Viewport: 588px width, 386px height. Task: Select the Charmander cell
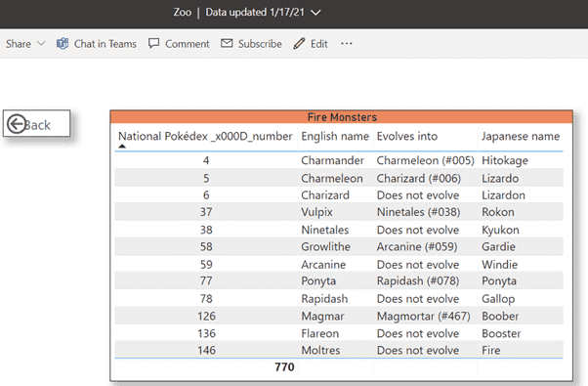(x=332, y=160)
